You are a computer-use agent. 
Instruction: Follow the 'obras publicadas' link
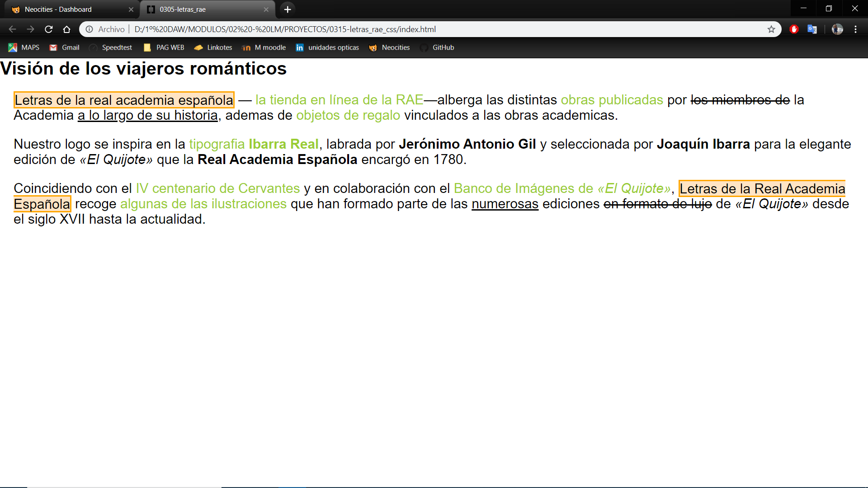coord(612,100)
